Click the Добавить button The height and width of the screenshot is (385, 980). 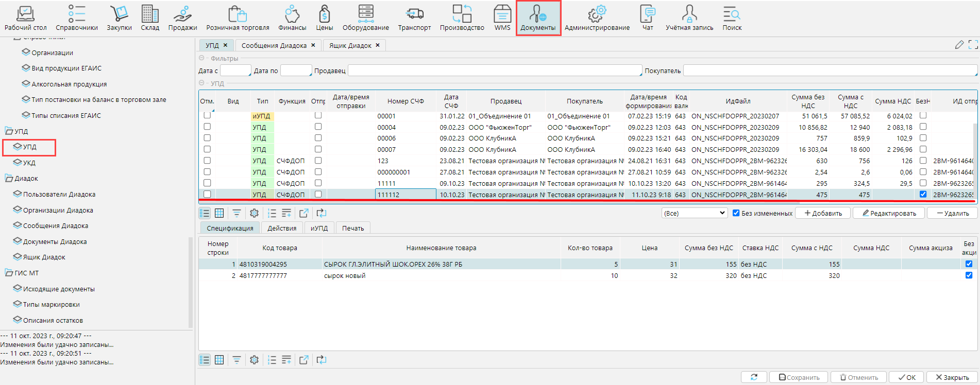[x=823, y=213]
